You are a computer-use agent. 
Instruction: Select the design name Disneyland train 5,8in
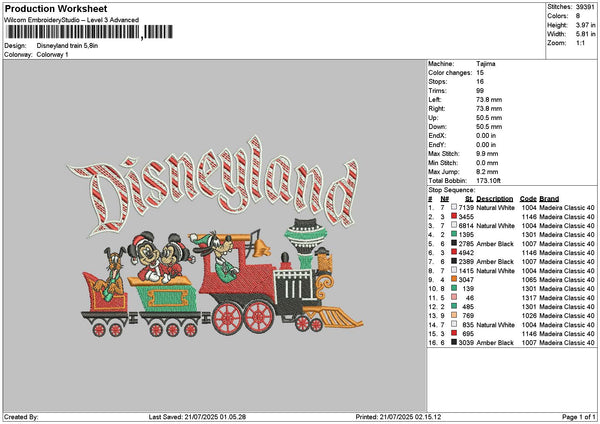pos(67,46)
